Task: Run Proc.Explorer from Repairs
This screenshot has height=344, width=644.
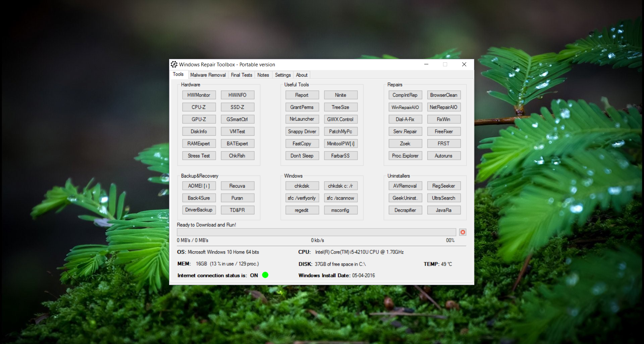Action: click(405, 156)
